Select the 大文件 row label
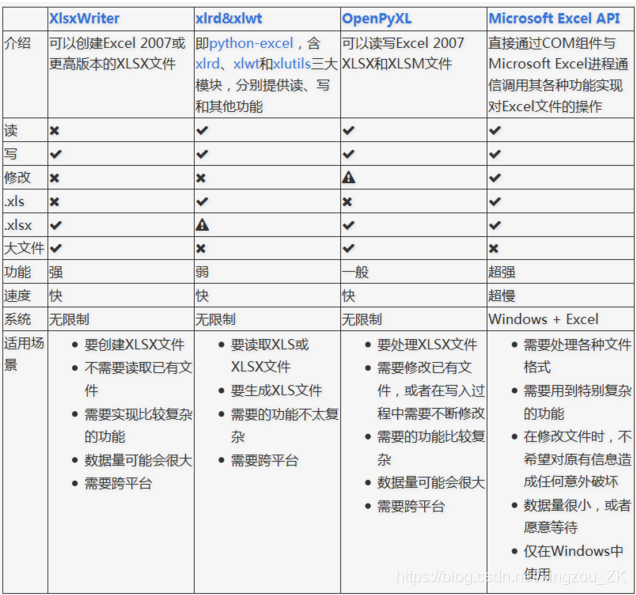 click(24, 248)
